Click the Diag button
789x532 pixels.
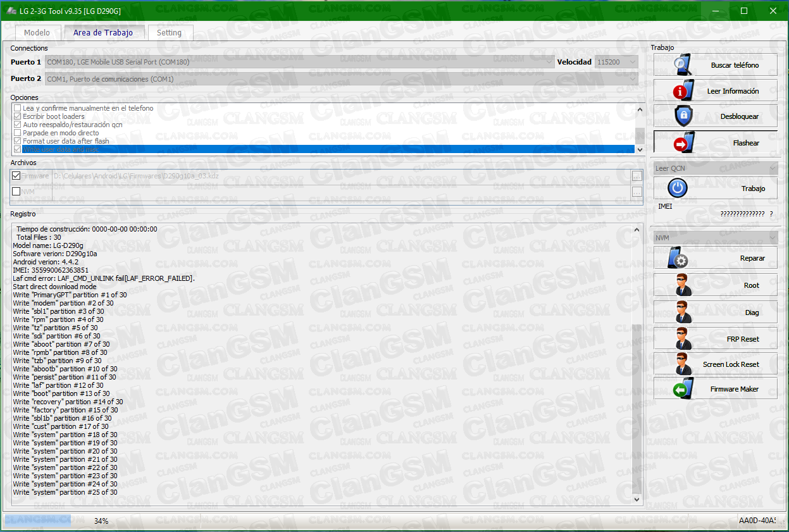(715, 312)
